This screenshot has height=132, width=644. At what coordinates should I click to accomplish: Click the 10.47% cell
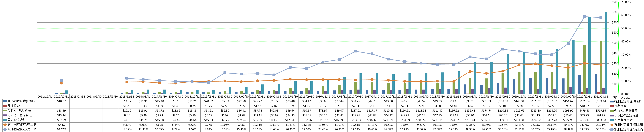click(x=61, y=130)
